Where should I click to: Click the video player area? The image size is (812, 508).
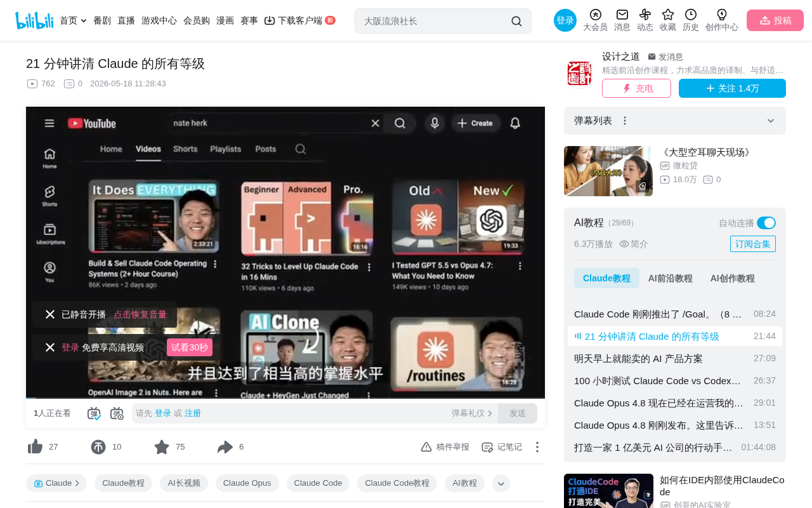point(285,252)
